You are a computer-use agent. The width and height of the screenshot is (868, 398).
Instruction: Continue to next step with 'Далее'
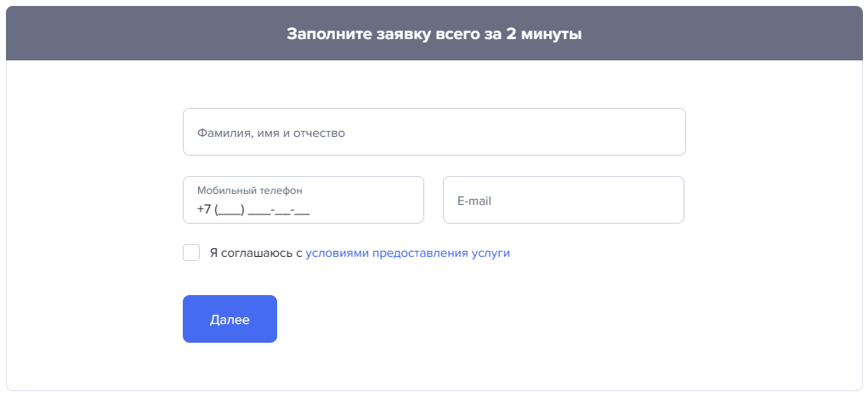pos(230,319)
